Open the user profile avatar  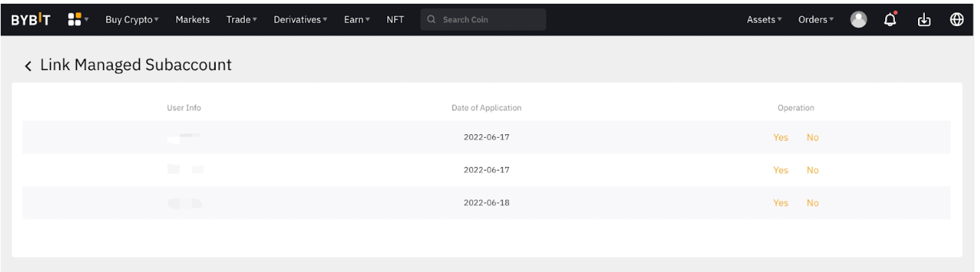(859, 20)
